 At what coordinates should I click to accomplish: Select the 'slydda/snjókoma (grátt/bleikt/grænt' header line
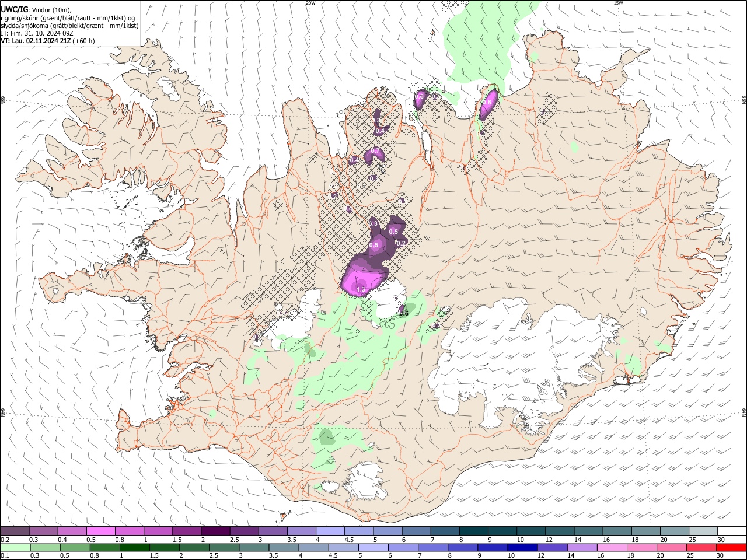pos(69,26)
